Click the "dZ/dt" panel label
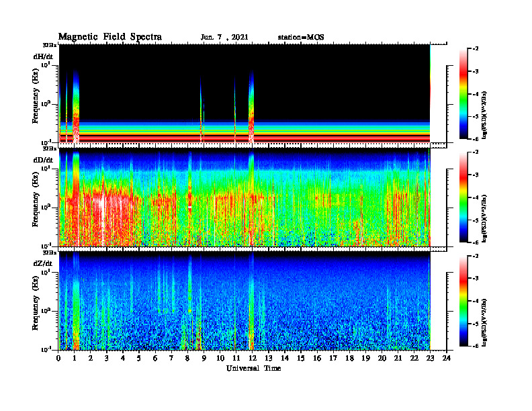Viewport: 532px width, 411px height. coord(43,263)
